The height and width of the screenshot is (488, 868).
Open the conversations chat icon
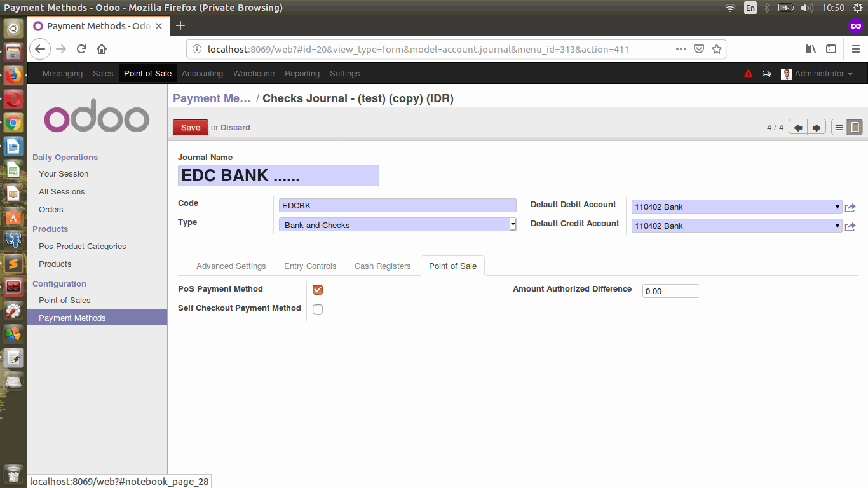coord(766,74)
